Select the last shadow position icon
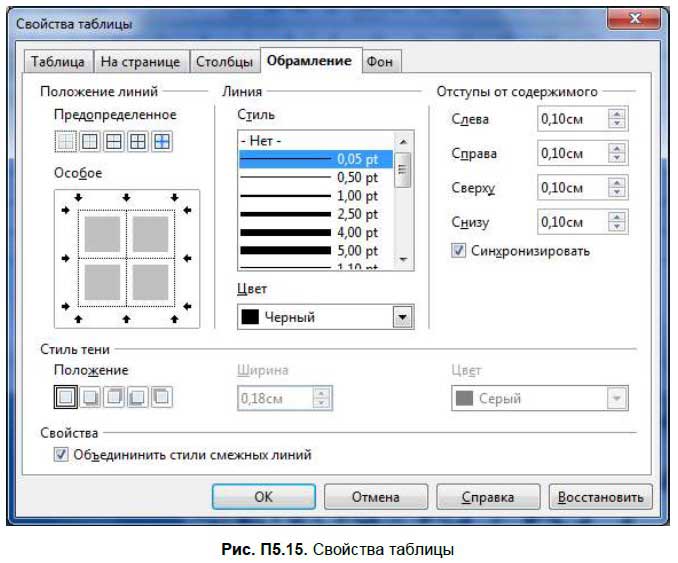Screen dimensions: 678x563 (162, 397)
